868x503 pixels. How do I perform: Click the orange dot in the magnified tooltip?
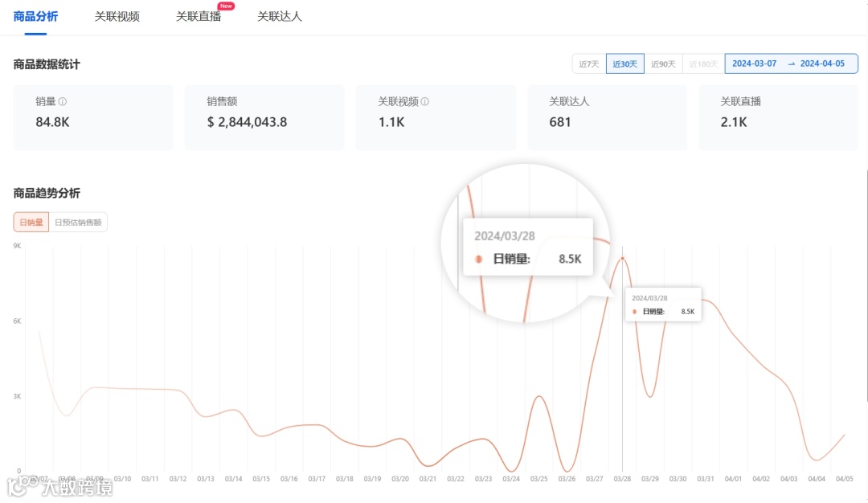click(x=479, y=260)
